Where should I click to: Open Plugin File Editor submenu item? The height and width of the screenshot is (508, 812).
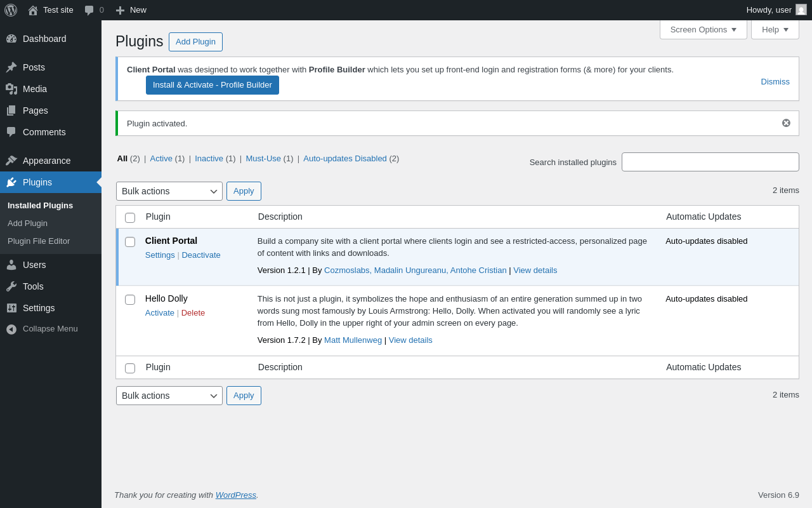point(39,241)
